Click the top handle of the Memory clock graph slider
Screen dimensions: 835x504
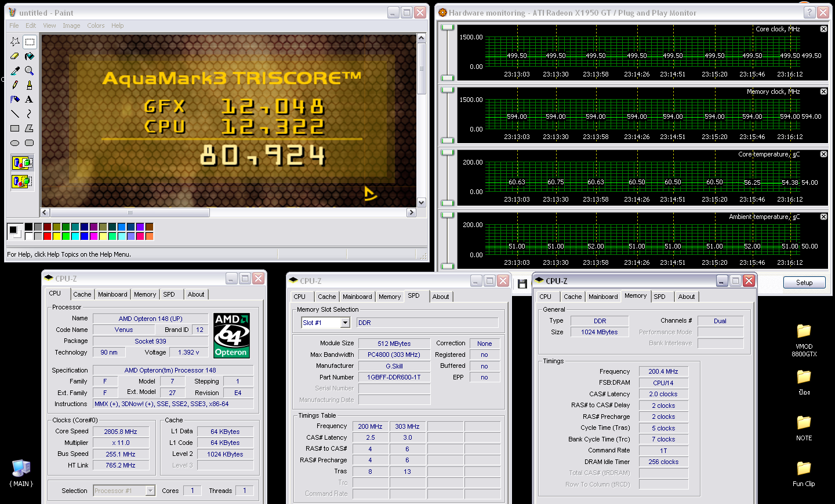pos(447,90)
